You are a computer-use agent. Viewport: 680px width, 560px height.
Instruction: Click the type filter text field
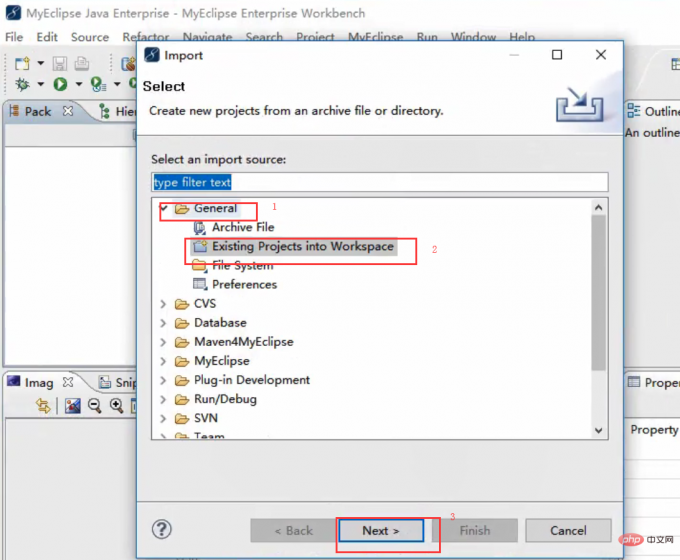pyautogui.click(x=379, y=182)
